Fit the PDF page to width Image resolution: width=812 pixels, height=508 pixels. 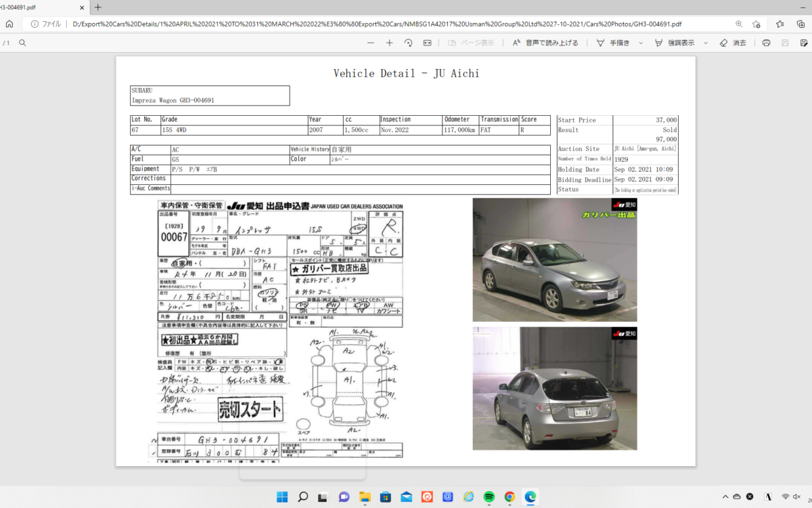coord(427,43)
